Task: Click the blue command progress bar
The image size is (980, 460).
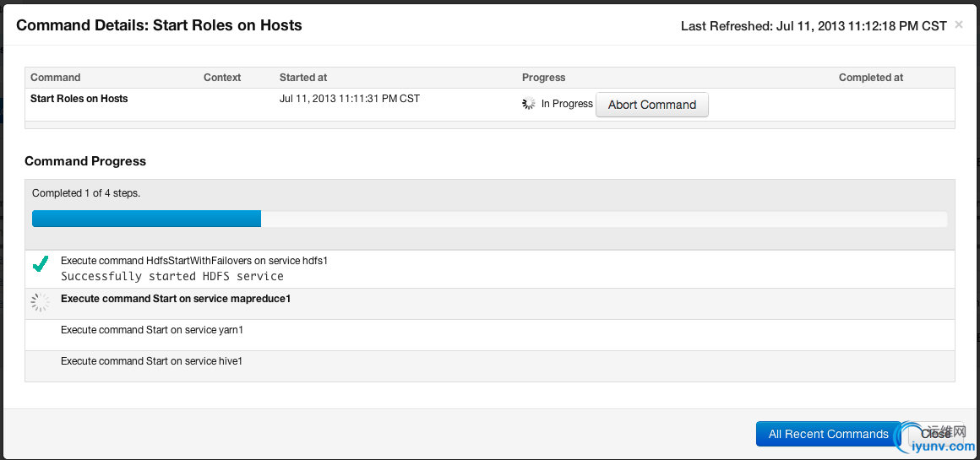Action: coord(146,219)
